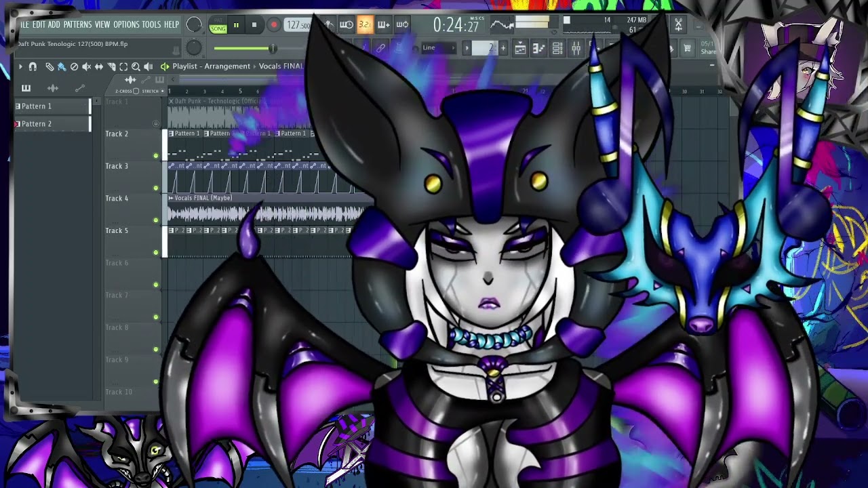The width and height of the screenshot is (868, 488).
Task: Open the Channel rack view icon
Action: point(557,48)
